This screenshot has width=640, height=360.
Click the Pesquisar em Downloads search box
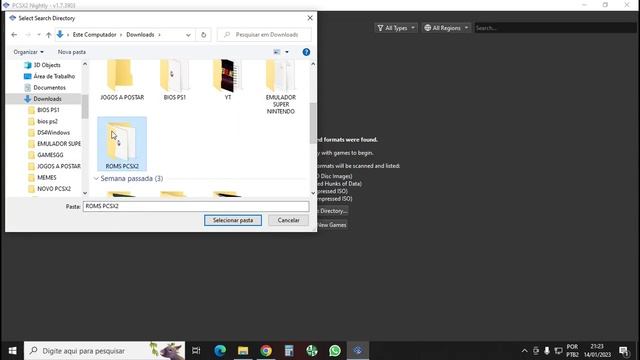coord(264,35)
